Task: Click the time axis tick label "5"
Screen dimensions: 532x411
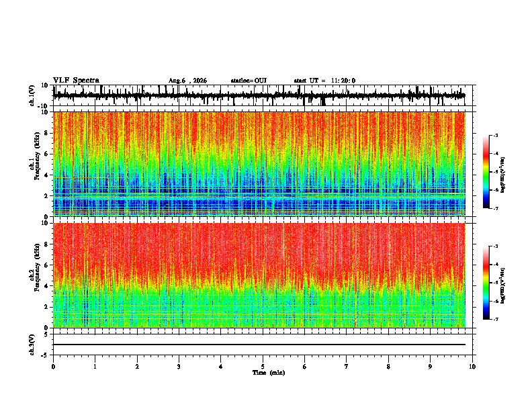Action: 263,367
